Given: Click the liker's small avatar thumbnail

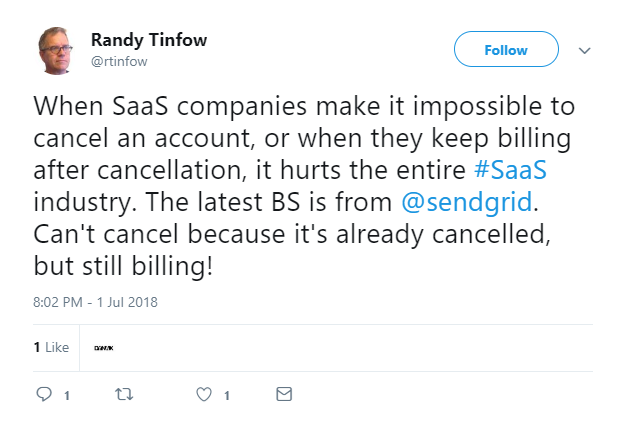Looking at the screenshot, I should point(102,347).
